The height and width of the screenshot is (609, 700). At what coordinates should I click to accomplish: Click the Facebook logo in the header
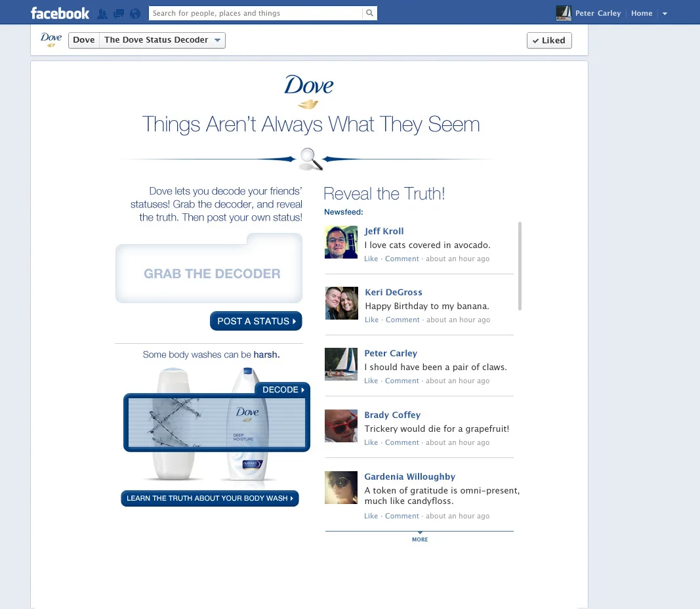tap(60, 13)
